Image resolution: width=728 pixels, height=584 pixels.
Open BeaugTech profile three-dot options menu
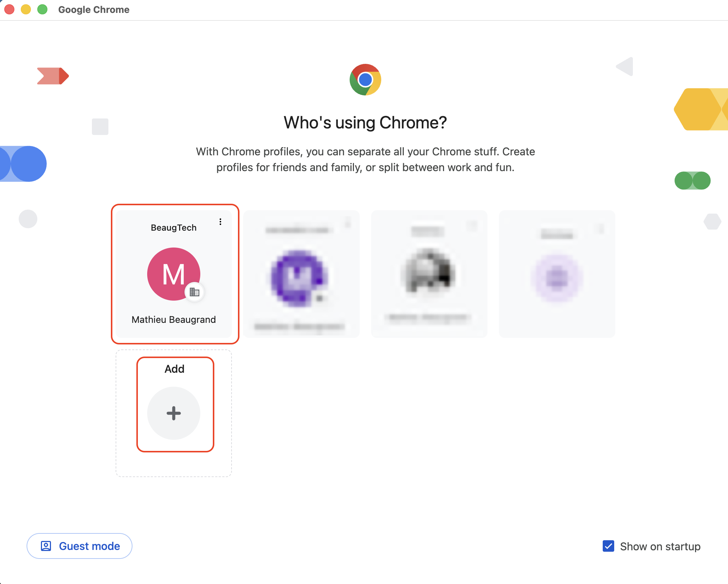pos(220,222)
